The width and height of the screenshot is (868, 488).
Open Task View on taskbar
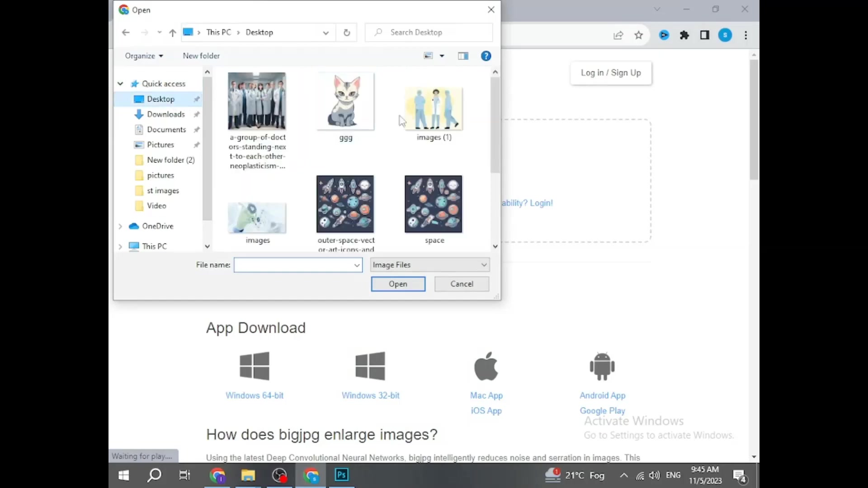185,475
